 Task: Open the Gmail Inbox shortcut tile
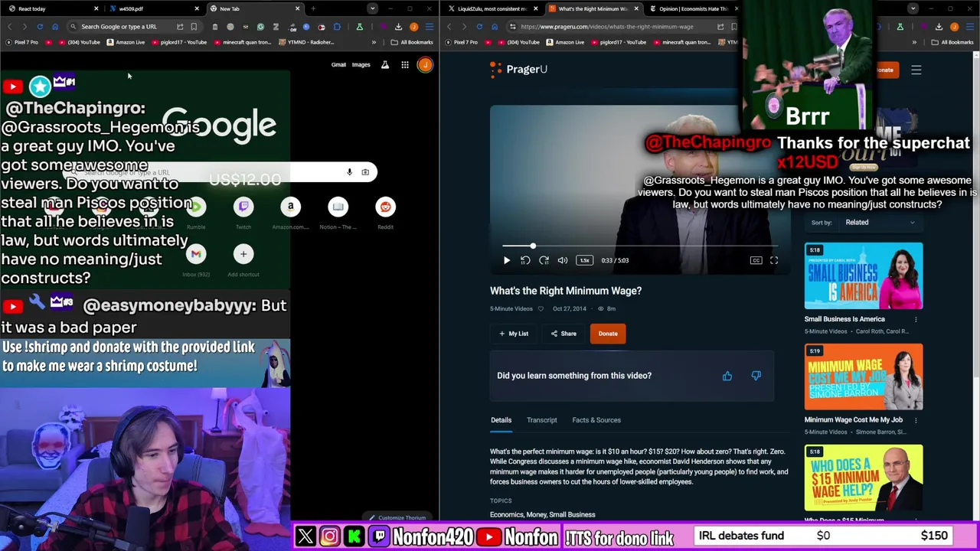pos(196,259)
